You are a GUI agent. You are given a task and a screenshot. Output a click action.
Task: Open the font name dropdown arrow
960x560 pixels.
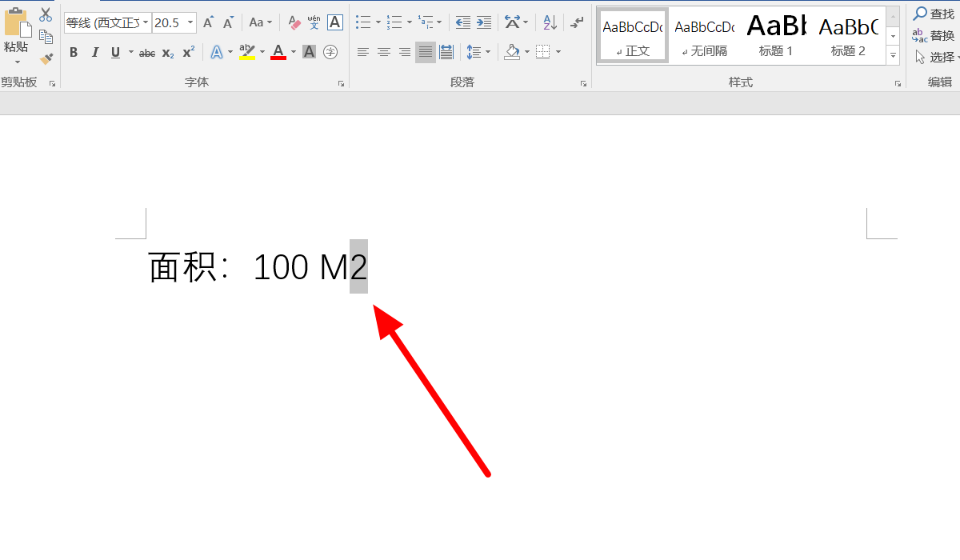pyautogui.click(x=146, y=22)
